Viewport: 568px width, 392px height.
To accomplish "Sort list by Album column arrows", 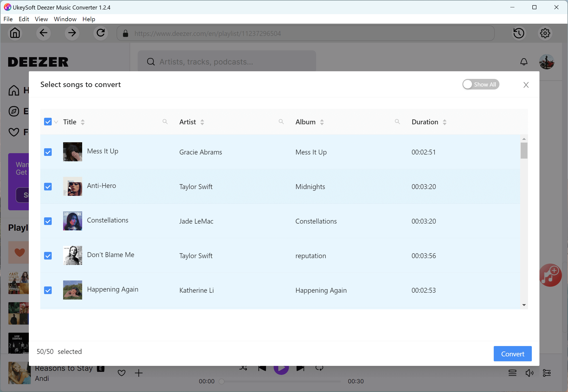I will point(322,122).
